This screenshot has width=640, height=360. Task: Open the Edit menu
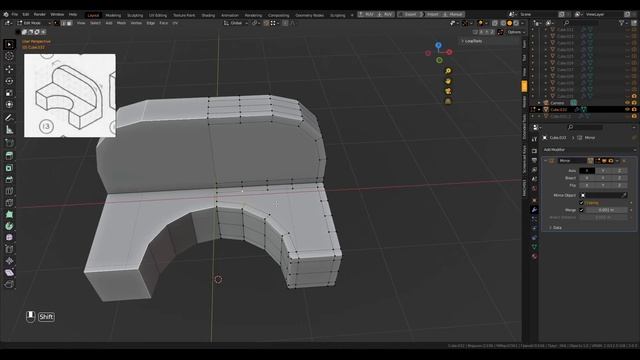pos(26,14)
